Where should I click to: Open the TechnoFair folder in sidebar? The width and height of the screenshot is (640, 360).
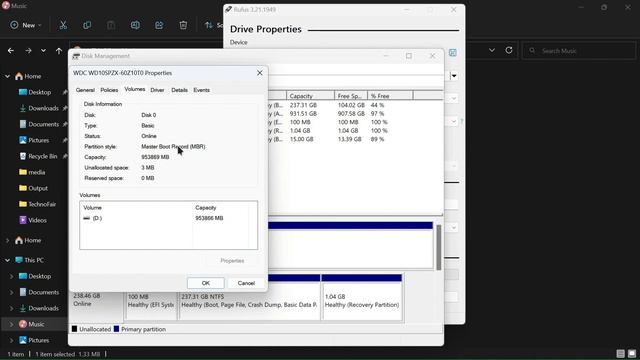[37, 204]
